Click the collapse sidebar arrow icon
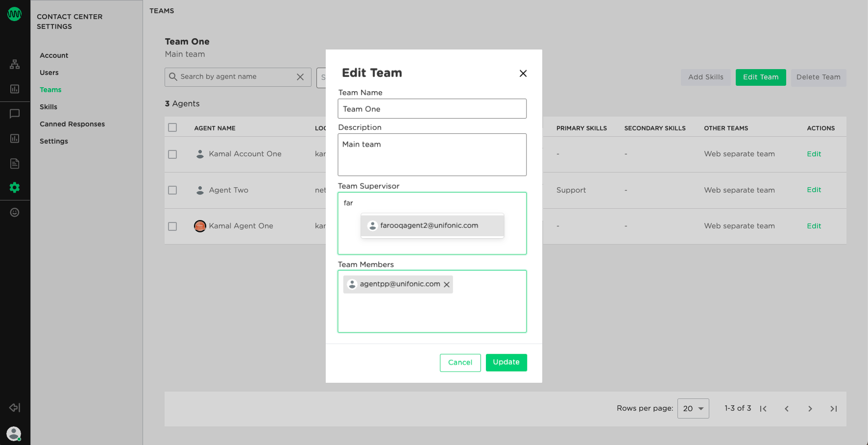Image resolution: width=868 pixels, height=445 pixels. click(15, 408)
